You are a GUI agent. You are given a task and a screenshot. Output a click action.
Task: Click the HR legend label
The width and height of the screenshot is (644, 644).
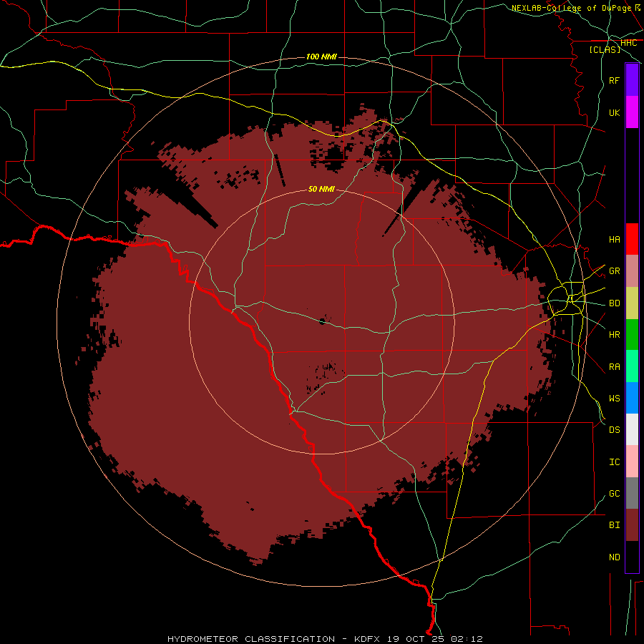(x=614, y=335)
